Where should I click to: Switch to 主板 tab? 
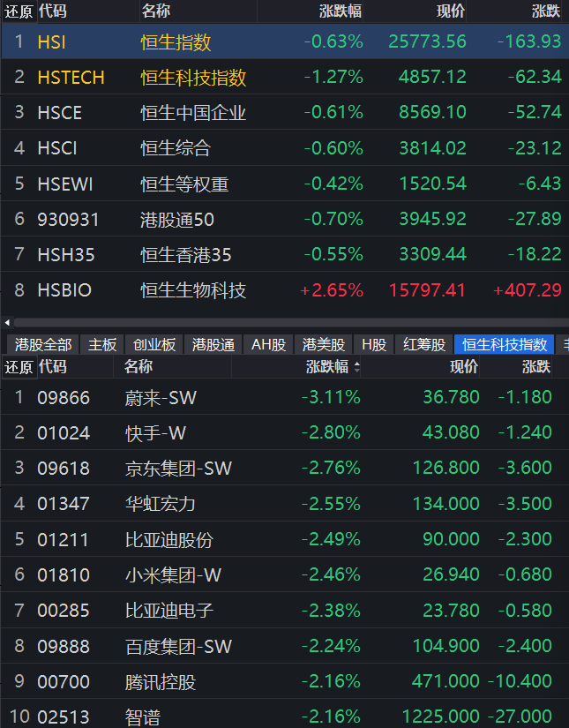102,344
